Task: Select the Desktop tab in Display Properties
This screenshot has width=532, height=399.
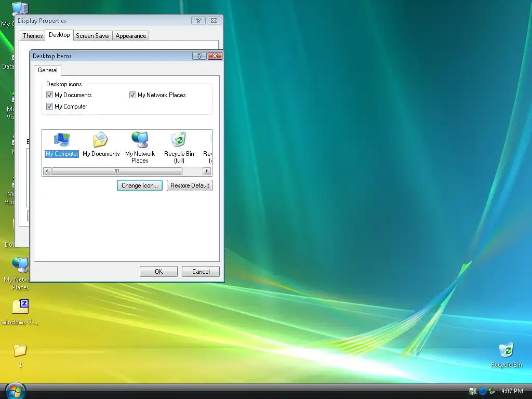Action: pos(59,35)
